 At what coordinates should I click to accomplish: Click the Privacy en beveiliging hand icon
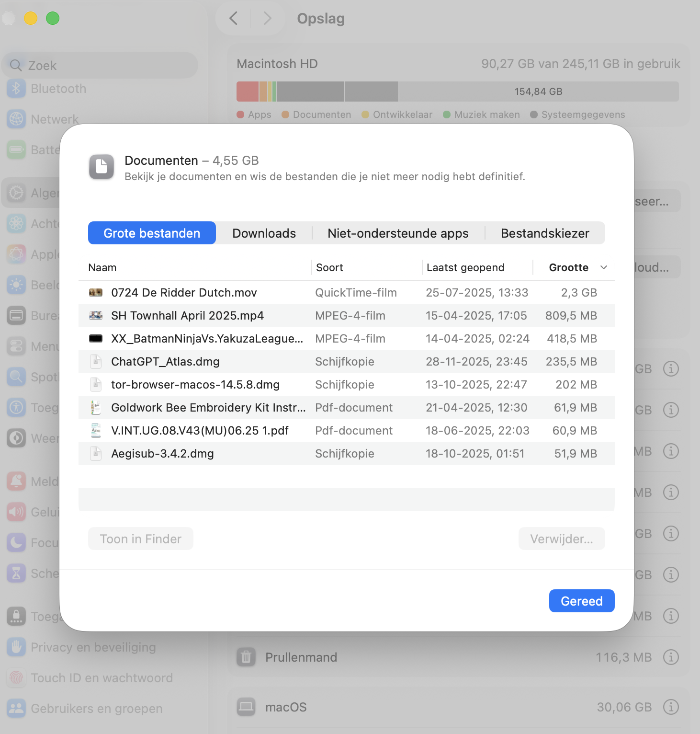coord(16,647)
